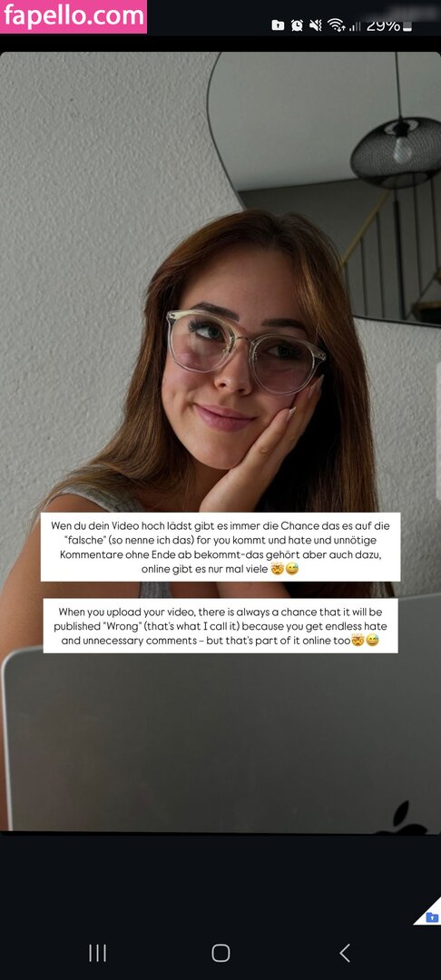Image resolution: width=441 pixels, height=980 pixels.
Task: Tap the secure folder icon in status bar
Action: click(x=278, y=25)
